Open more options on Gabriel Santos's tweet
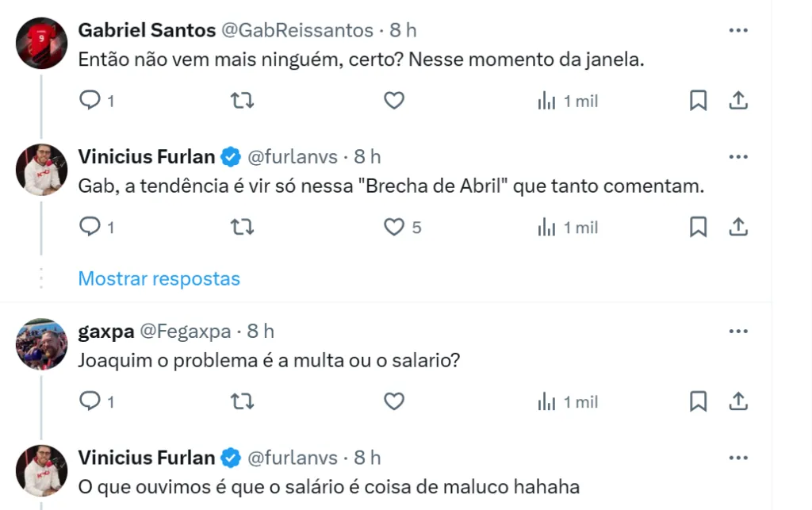The width and height of the screenshot is (812, 510). click(738, 30)
